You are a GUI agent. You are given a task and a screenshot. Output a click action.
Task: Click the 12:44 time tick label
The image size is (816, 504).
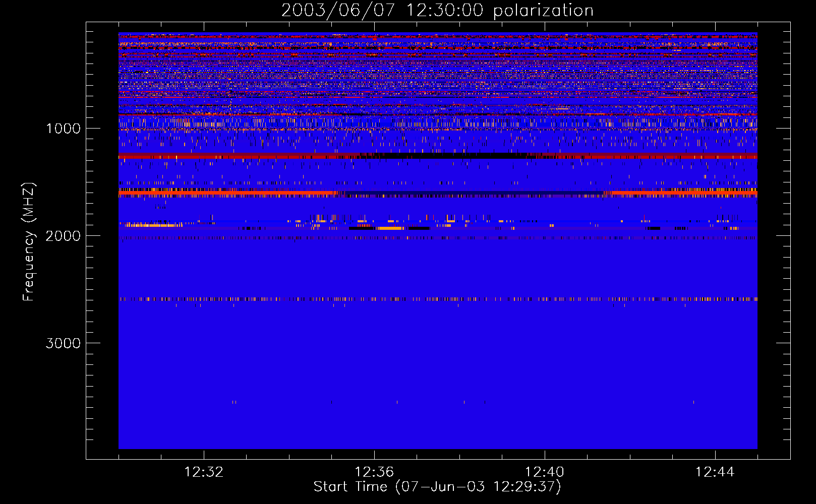[715, 472]
